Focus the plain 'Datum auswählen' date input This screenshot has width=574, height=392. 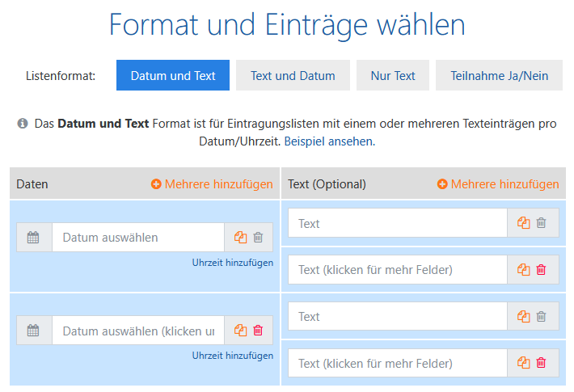click(138, 238)
